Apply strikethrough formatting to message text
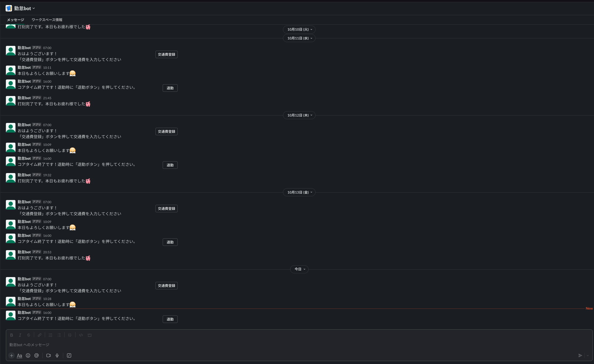This screenshot has height=364, width=594. (29, 335)
